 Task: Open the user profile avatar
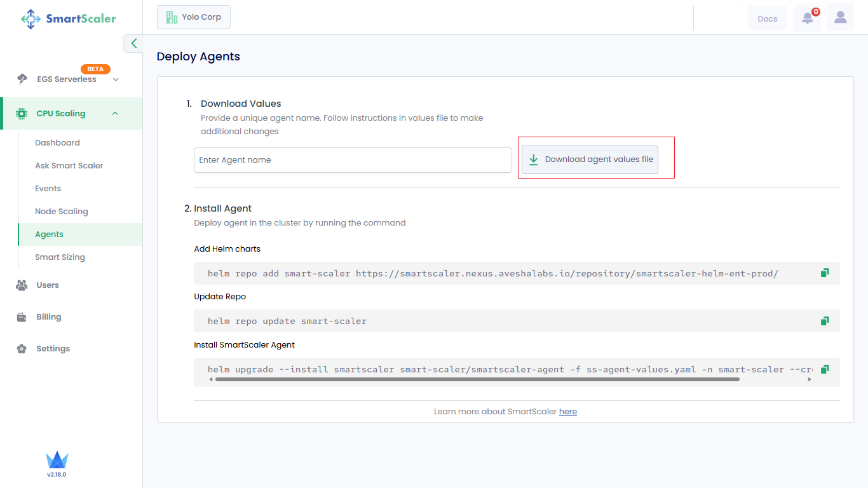click(840, 18)
